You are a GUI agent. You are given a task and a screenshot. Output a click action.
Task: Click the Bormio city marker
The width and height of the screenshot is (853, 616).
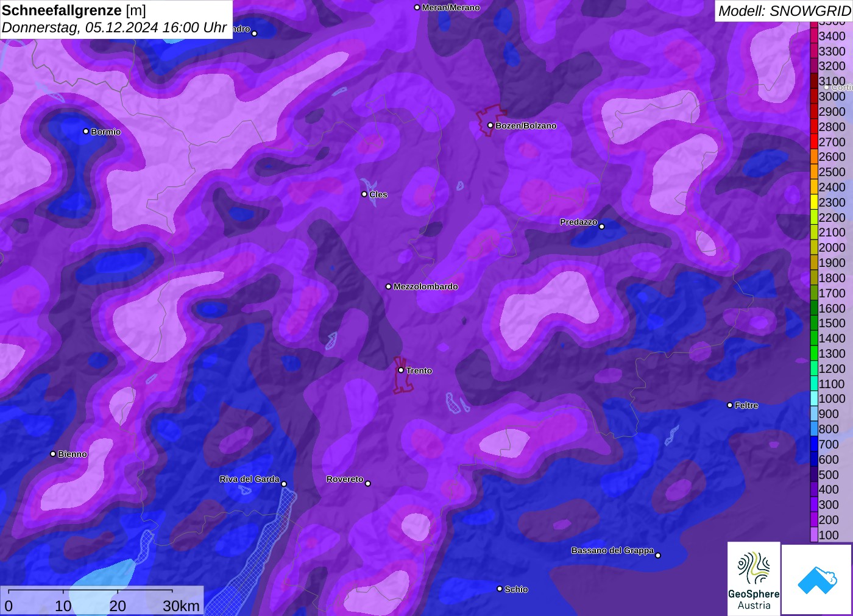point(86,132)
